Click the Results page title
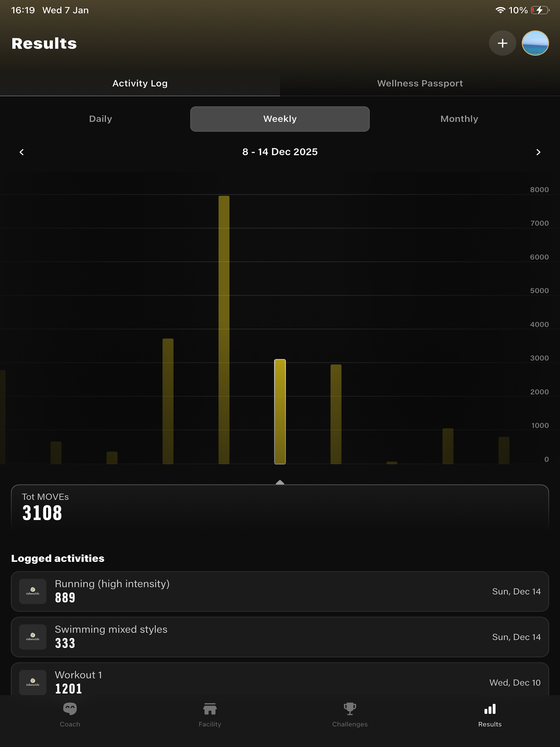This screenshot has height=747, width=560. (44, 43)
